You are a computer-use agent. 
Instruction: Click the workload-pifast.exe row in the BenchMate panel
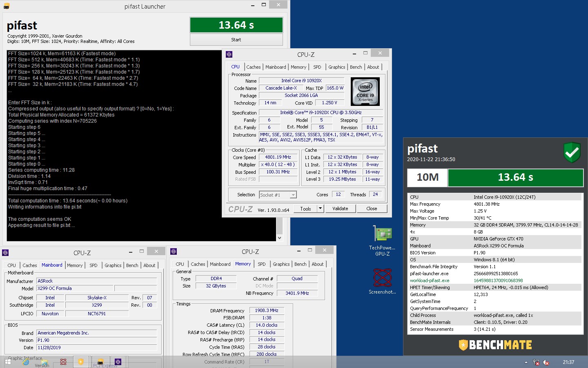coord(495,280)
